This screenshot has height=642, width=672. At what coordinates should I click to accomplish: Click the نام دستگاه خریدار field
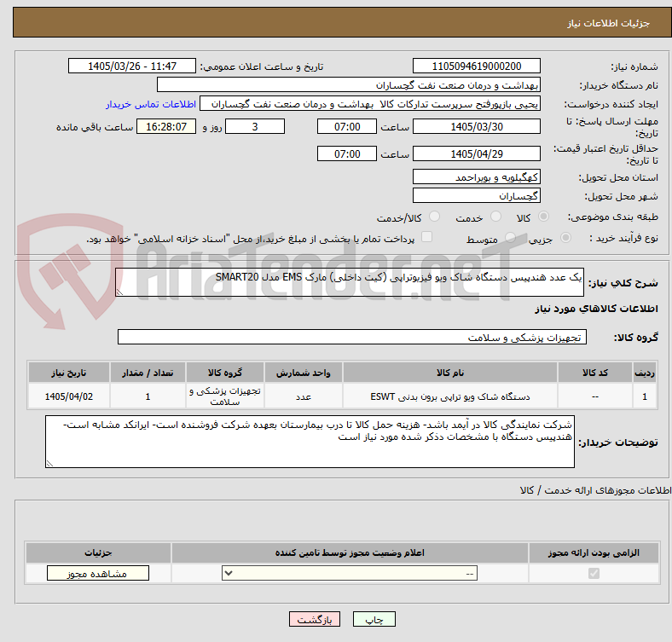[x=349, y=85]
